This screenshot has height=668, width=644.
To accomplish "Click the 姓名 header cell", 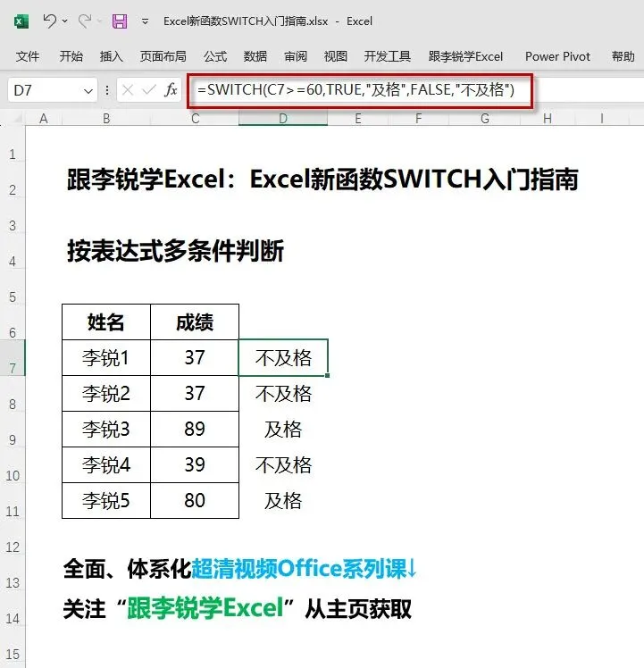I will (x=106, y=322).
